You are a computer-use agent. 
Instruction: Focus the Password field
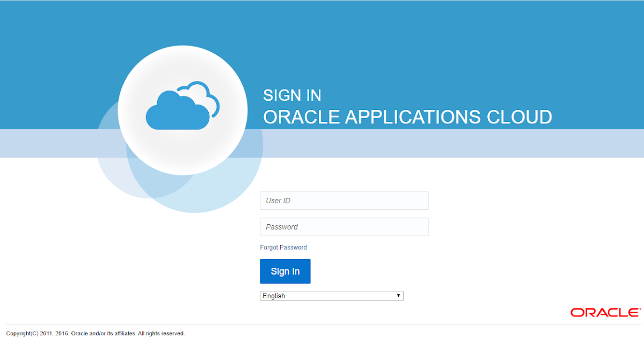pos(344,226)
